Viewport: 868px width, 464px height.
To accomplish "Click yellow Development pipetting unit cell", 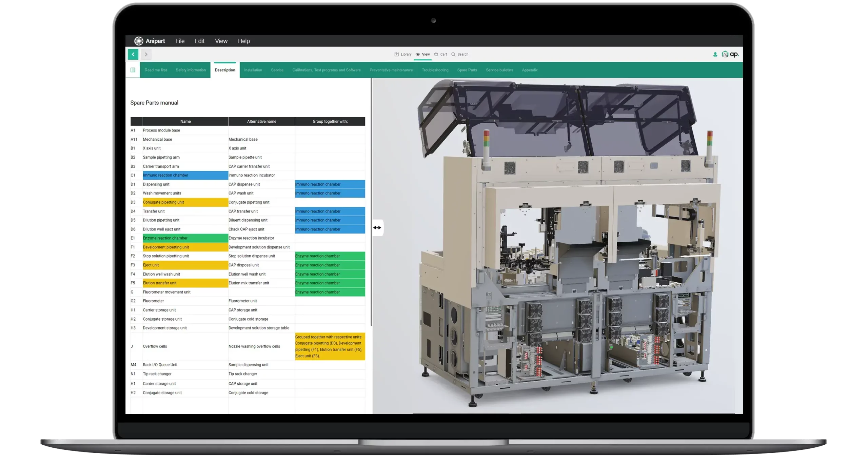I will click(185, 247).
